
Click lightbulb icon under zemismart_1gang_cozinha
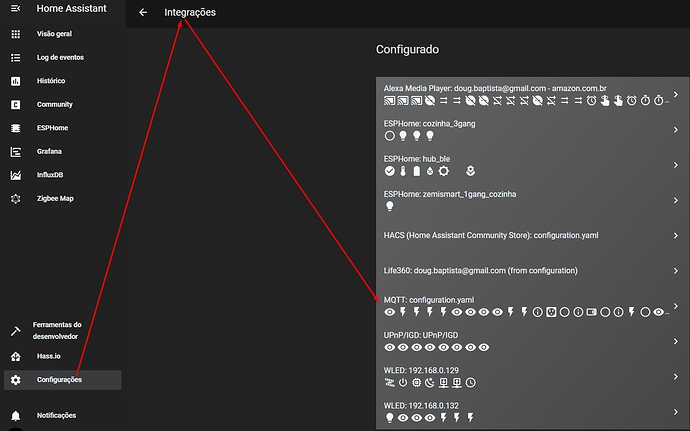coord(389,206)
